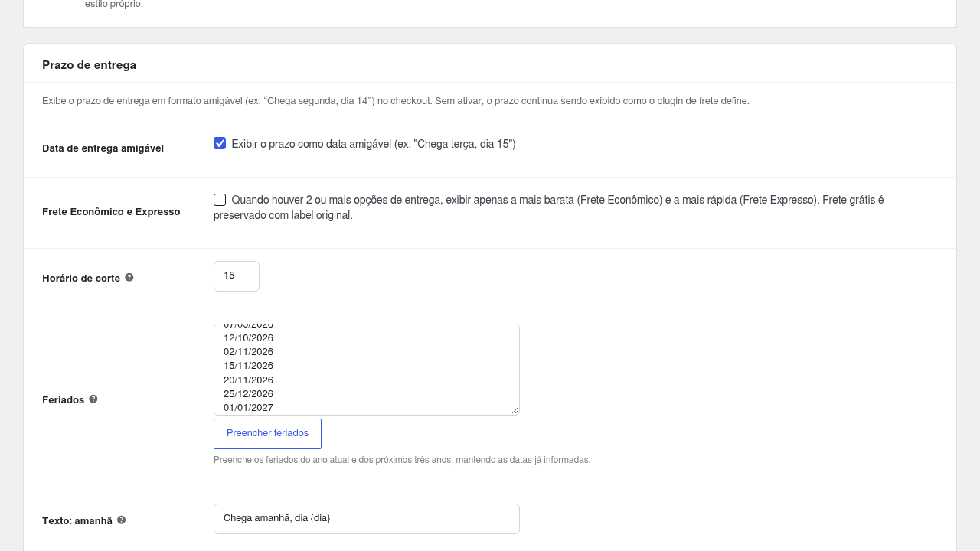Click the Prazo de entrega description paragraph
Image resolution: width=980 pixels, height=551 pixels.
[396, 101]
